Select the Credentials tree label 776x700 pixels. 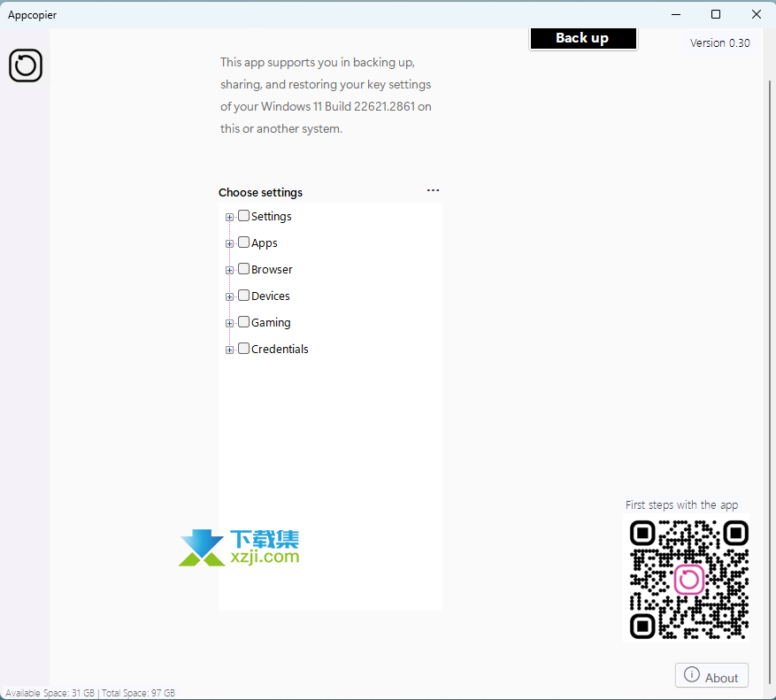pyautogui.click(x=280, y=349)
